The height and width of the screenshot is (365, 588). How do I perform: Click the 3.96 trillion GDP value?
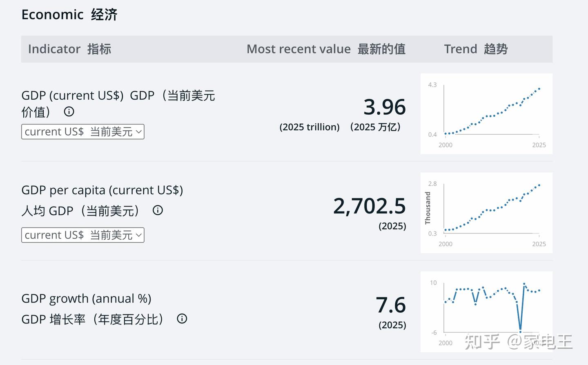(x=385, y=107)
